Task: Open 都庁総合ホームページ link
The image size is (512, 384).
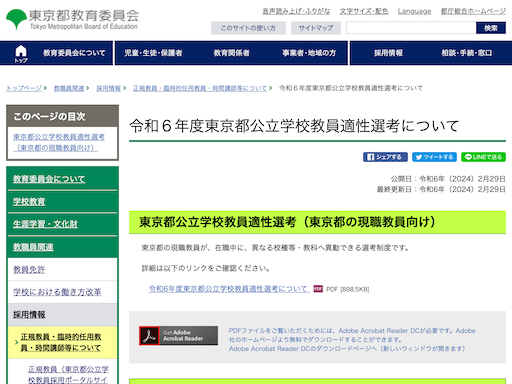Action: click(x=473, y=11)
